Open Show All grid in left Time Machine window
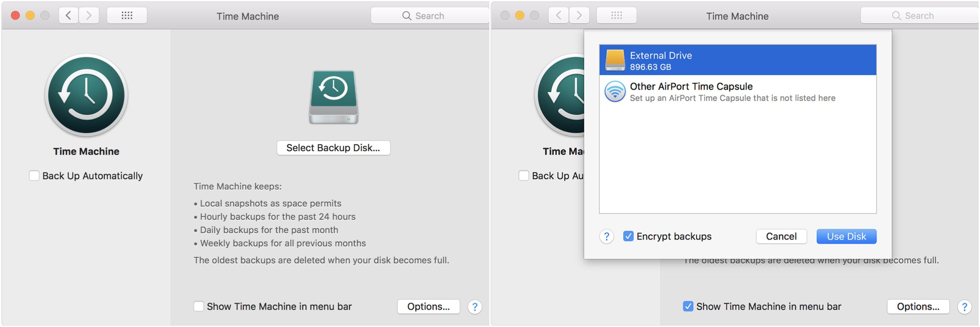This screenshot has width=980, height=327. [127, 16]
